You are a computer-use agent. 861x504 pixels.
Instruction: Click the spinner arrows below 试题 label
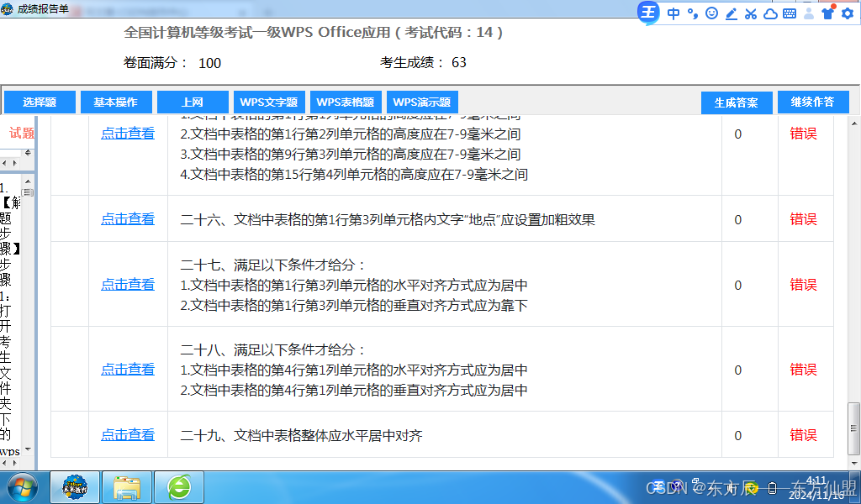pos(28,153)
